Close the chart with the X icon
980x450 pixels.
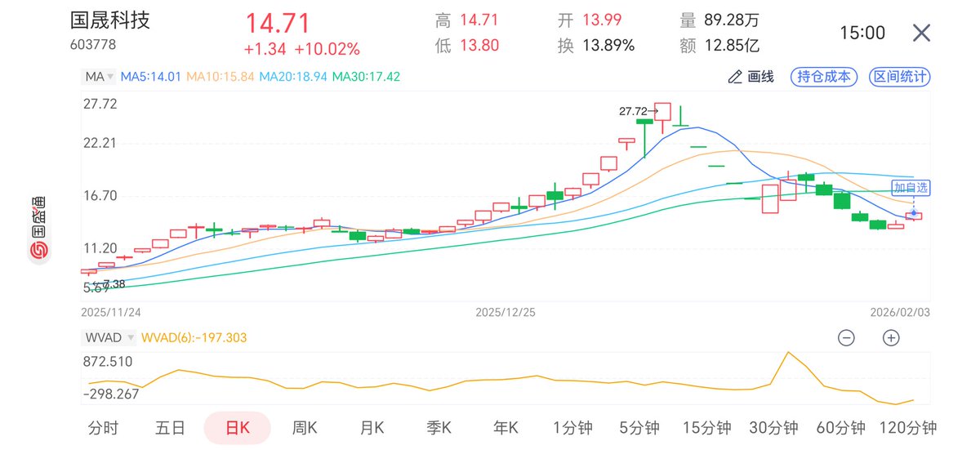click(x=921, y=33)
